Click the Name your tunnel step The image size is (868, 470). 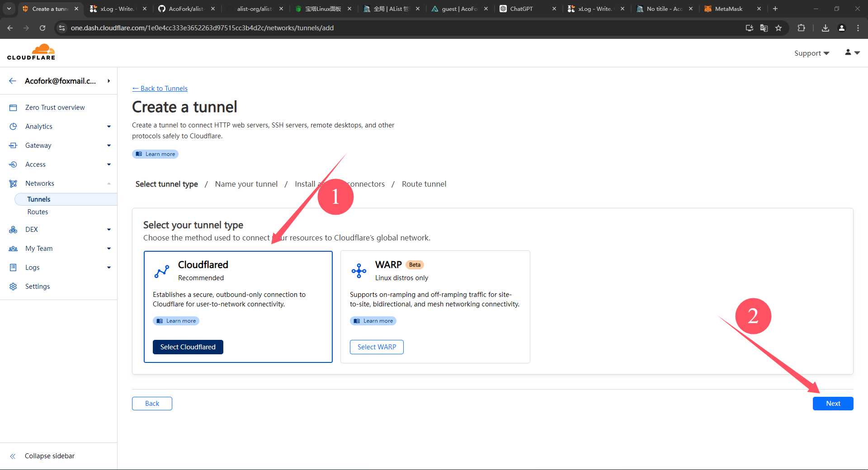click(x=246, y=184)
